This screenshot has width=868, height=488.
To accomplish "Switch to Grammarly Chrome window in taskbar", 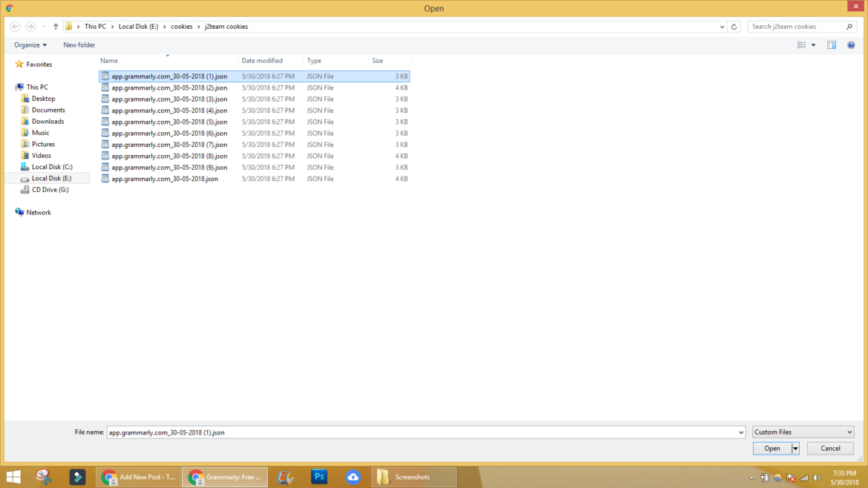I will click(225, 477).
